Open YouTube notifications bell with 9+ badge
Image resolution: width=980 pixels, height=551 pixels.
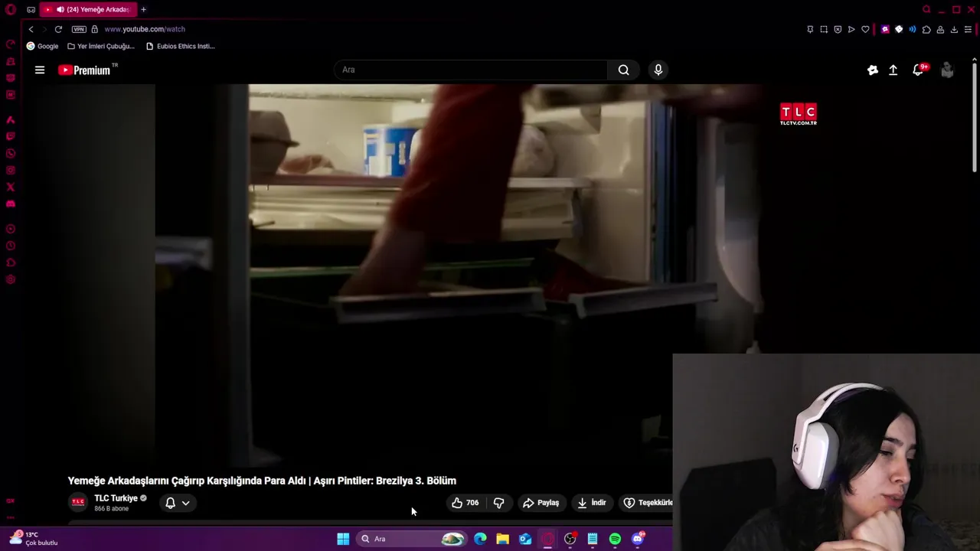(919, 70)
